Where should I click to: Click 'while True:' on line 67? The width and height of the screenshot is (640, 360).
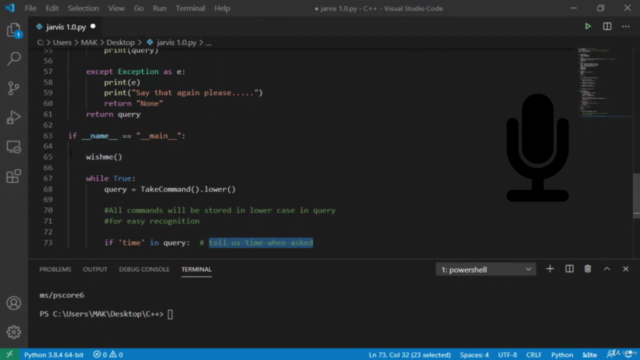tap(110, 178)
